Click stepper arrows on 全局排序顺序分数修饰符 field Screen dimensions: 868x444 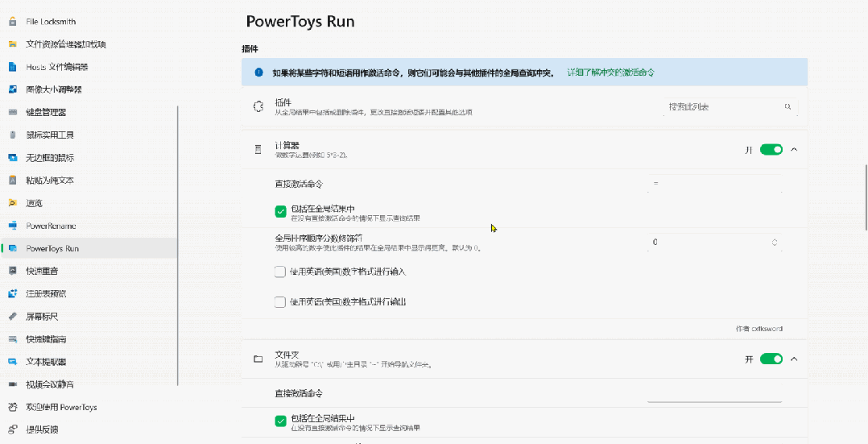775,243
